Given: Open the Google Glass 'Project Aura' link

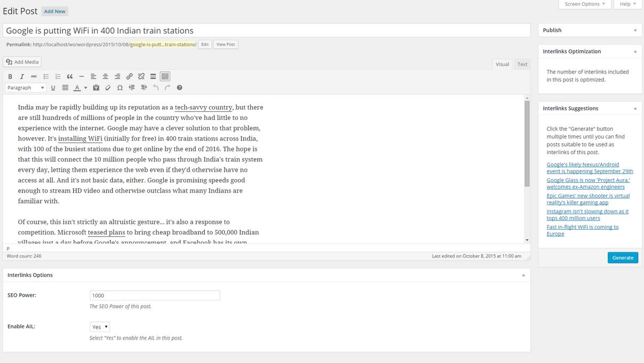Looking at the screenshot, I should coord(588,183).
